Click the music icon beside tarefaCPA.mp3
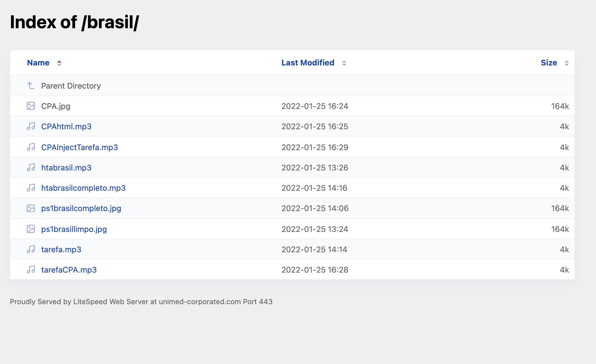The image size is (596, 364). coord(31,270)
